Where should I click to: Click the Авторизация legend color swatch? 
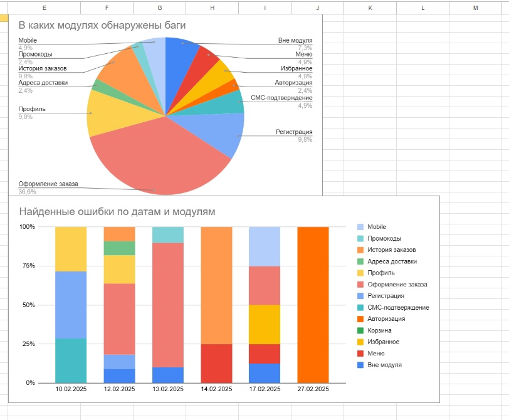[x=360, y=319]
